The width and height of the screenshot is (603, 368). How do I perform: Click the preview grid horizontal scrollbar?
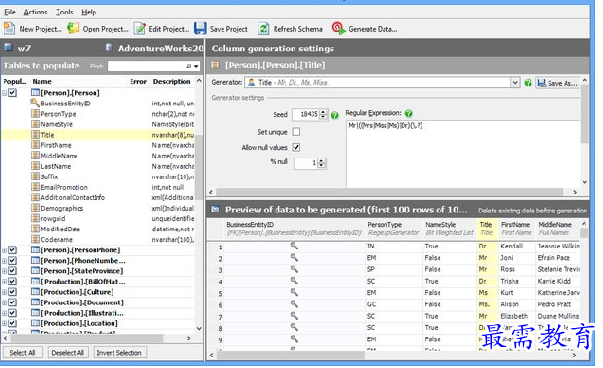[291, 355]
